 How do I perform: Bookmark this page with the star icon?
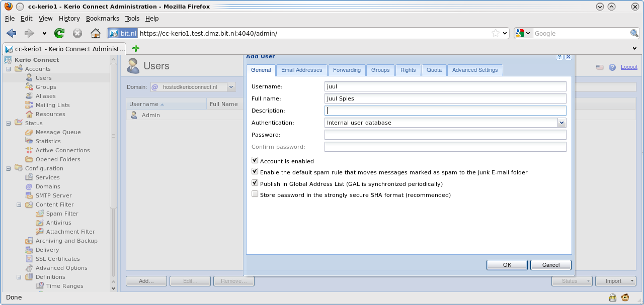496,33
